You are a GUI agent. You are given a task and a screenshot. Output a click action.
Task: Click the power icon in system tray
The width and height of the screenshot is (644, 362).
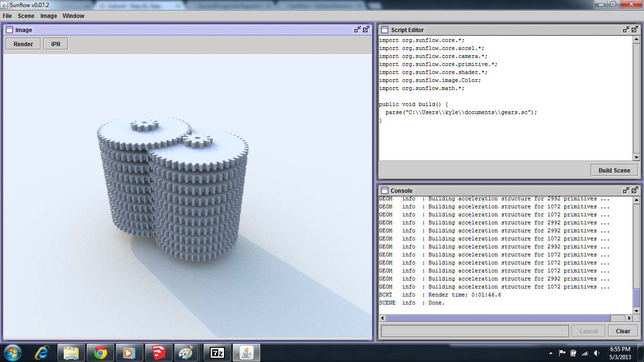573,353
